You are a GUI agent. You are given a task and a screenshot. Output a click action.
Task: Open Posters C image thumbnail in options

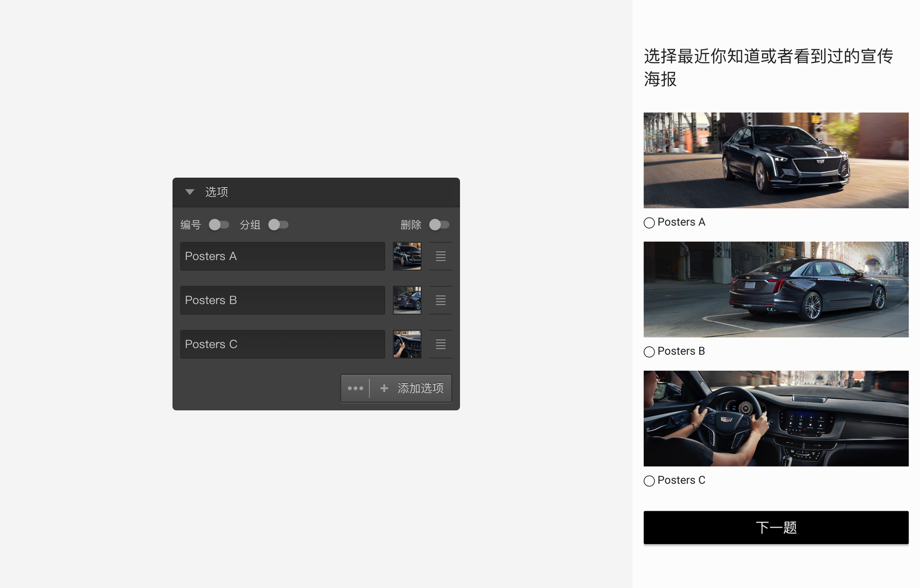pos(407,344)
